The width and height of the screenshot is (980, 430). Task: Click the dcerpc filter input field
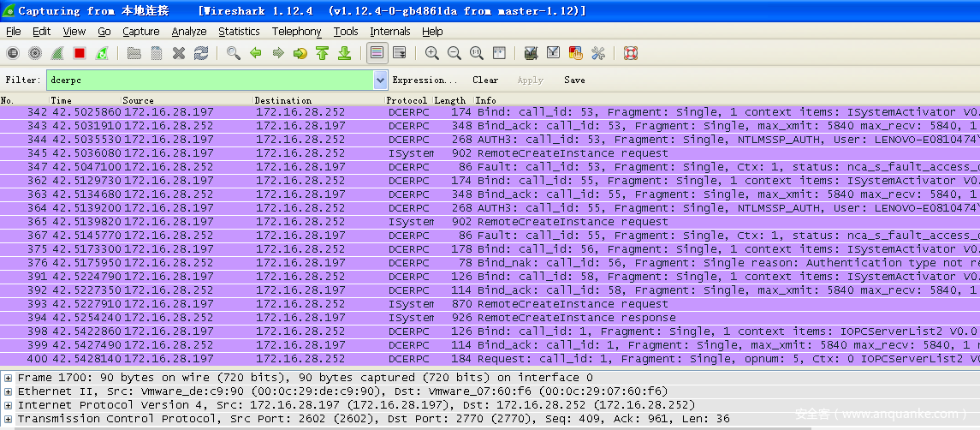tap(210, 81)
